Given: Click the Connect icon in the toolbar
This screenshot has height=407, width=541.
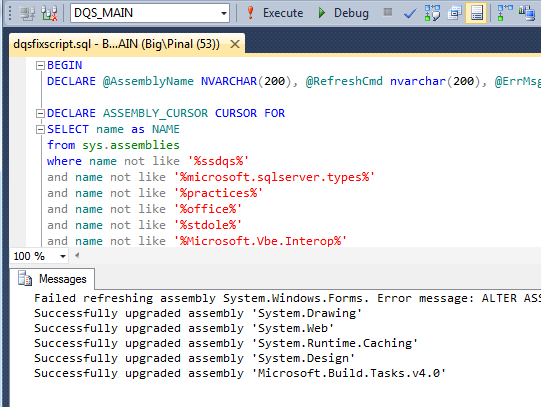Looking at the screenshot, I should (27, 13).
